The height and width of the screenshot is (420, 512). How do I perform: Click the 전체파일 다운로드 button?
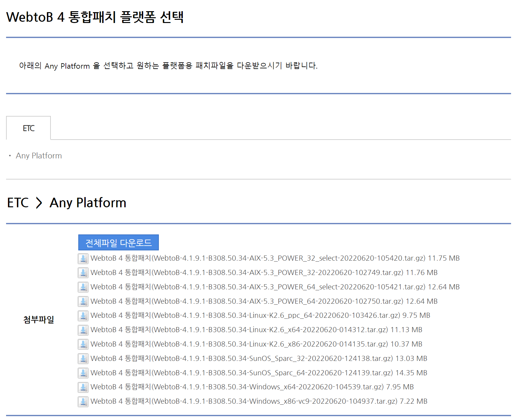[x=119, y=242]
